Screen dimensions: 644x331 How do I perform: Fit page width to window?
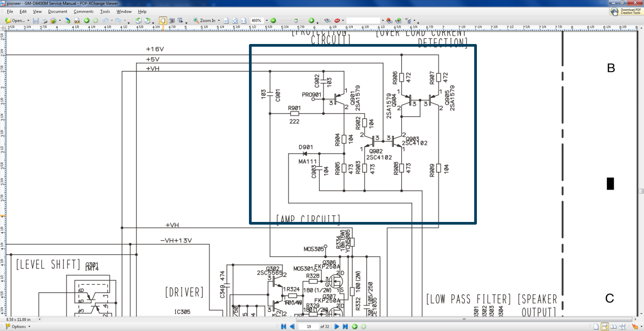[x=244, y=21]
